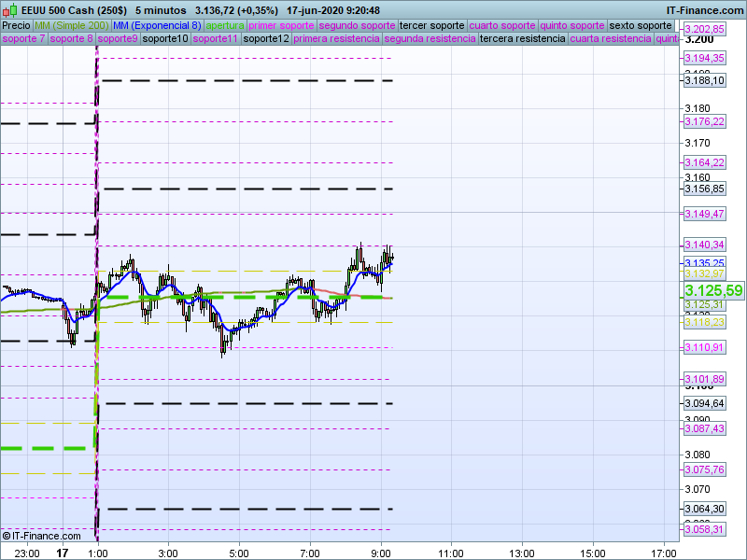Click the 3.087,43 price tag

[704, 428]
